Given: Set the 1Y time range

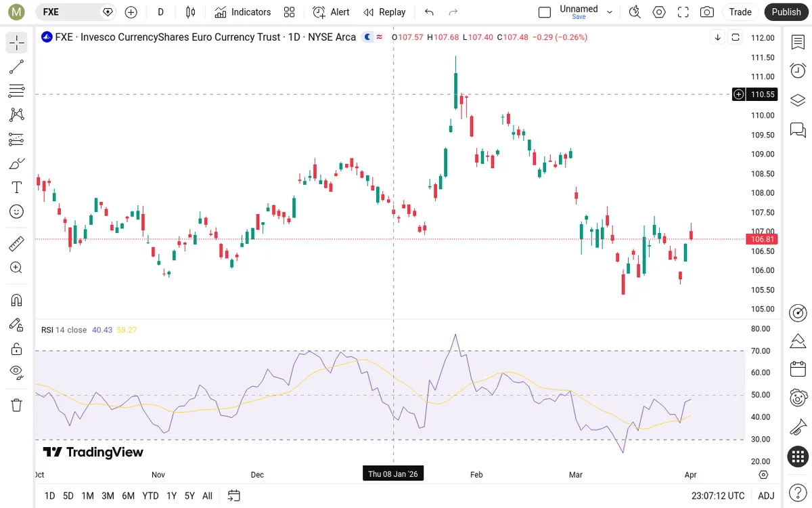Looking at the screenshot, I should click(171, 496).
